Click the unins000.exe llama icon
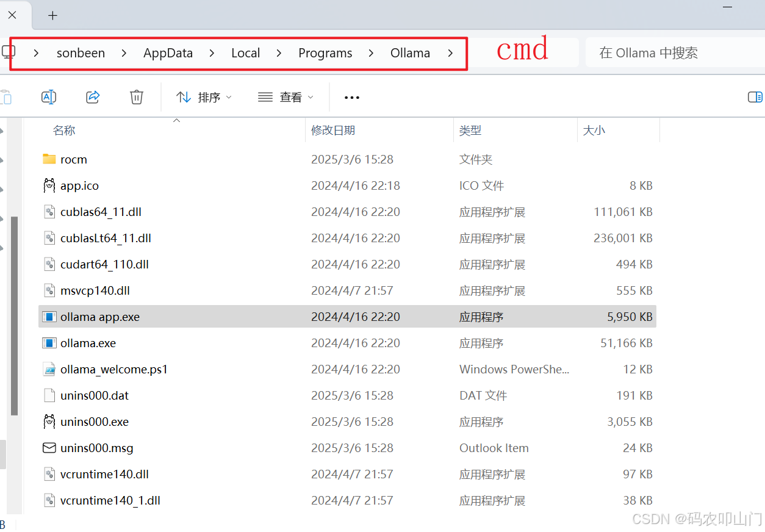 pyautogui.click(x=49, y=422)
